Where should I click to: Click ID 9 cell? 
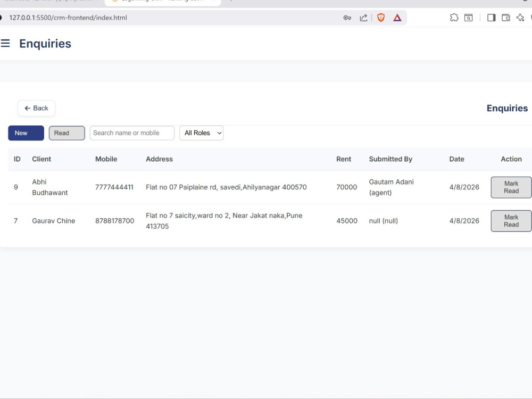(16, 187)
